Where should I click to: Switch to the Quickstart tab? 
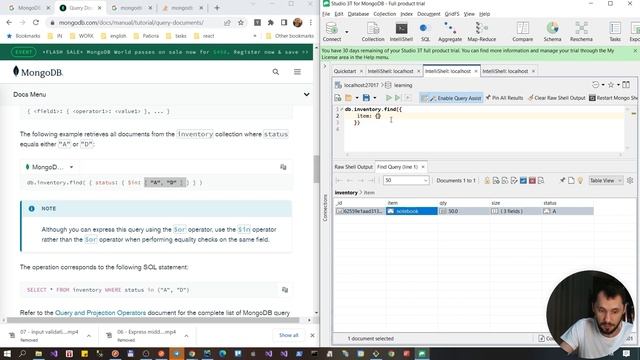(345, 71)
